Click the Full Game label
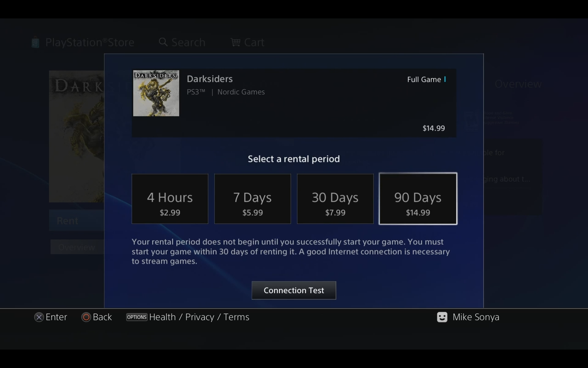The image size is (588, 368). [424, 80]
